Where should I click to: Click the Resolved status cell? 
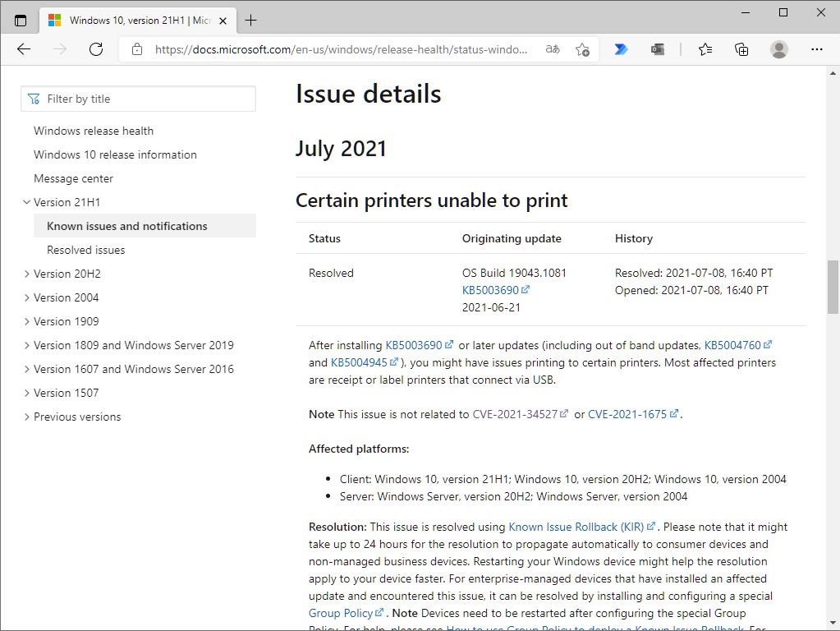(x=331, y=273)
